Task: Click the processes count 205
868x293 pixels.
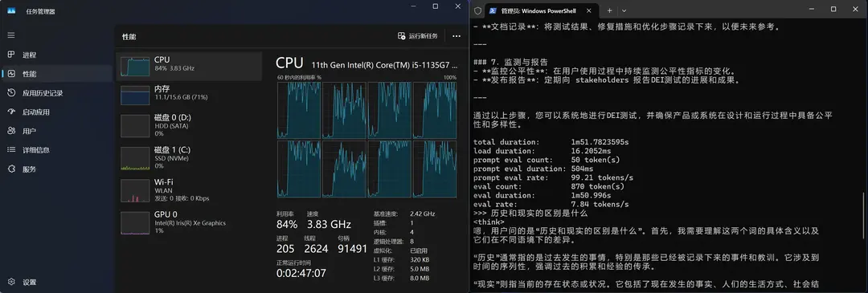Action: [x=286, y=249]
